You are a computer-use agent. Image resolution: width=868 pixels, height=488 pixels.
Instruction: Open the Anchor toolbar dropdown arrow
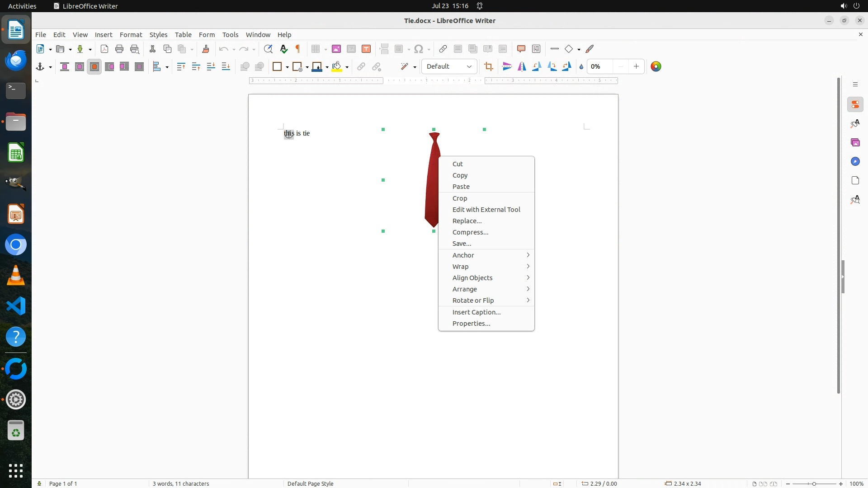coord(50,67)
